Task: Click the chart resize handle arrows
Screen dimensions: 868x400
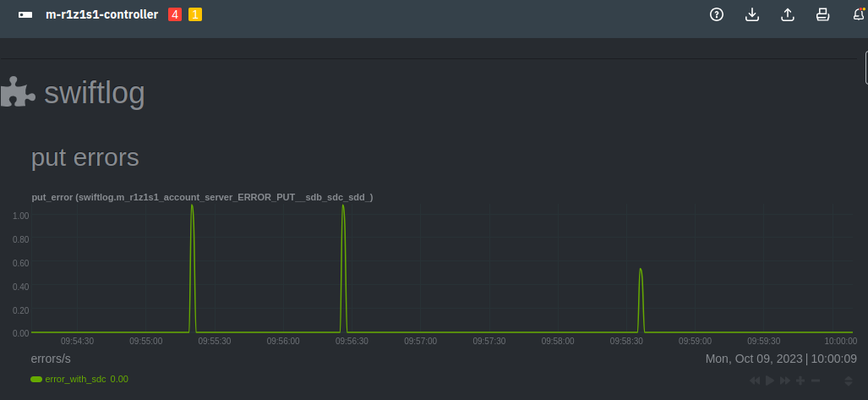Action: (849, 381)
